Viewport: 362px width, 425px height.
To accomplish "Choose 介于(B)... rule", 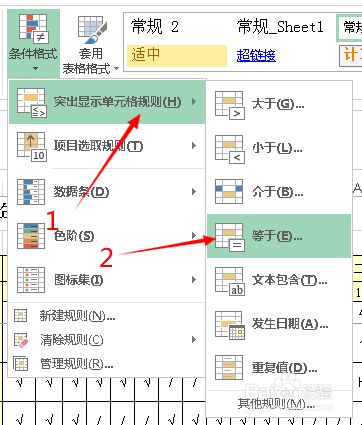I will click(x=279, y=192).
